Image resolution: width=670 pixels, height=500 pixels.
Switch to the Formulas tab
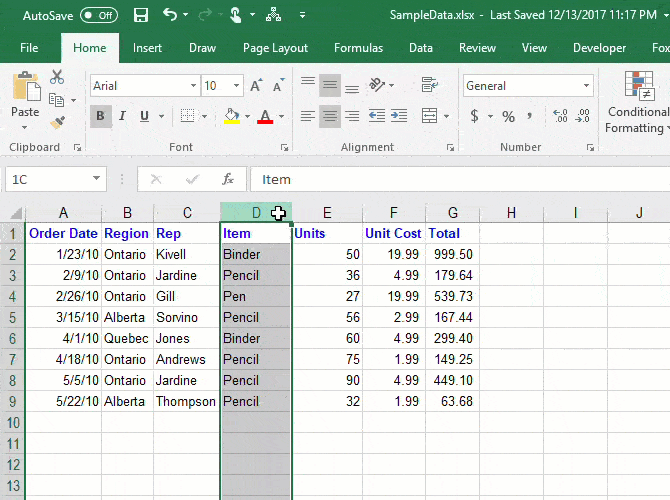coord(358,48)
